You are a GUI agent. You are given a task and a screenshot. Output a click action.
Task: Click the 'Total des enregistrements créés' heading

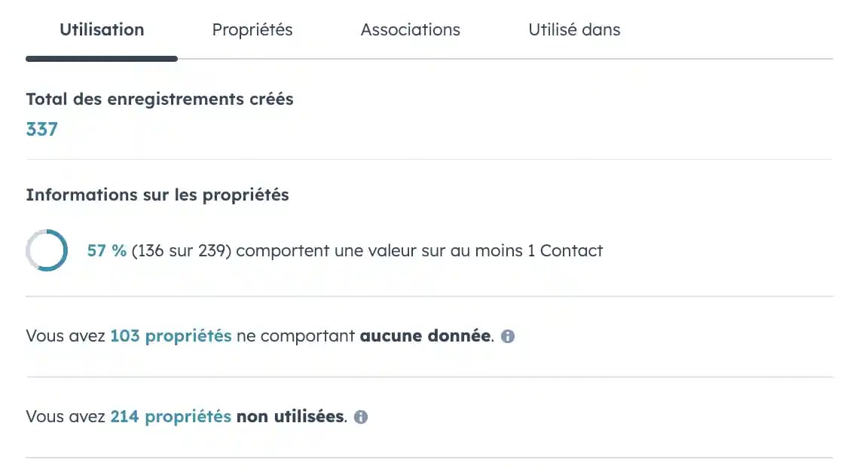(160, 99)
